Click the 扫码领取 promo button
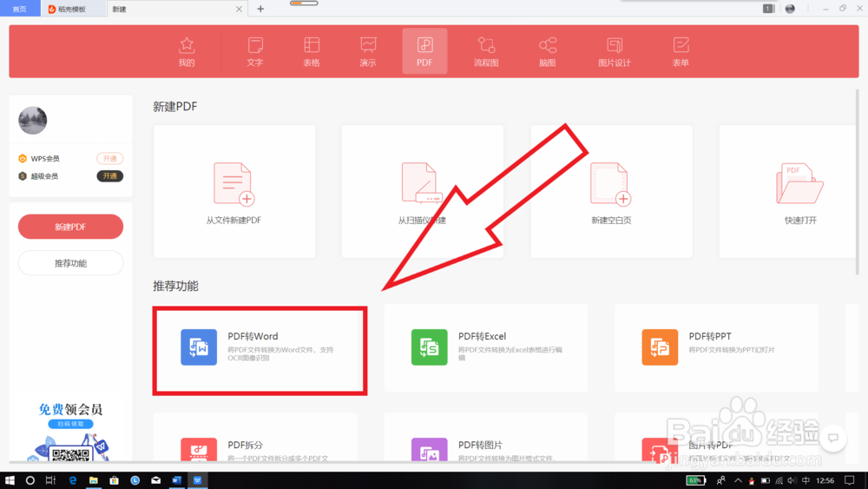 click(x=71, y=424)
